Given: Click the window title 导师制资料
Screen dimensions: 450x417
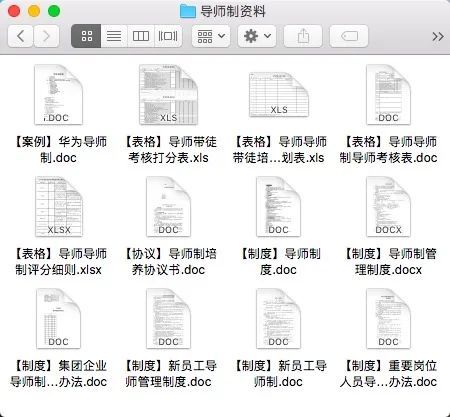Looking at the screenshot, I should [x=233, y=12].
